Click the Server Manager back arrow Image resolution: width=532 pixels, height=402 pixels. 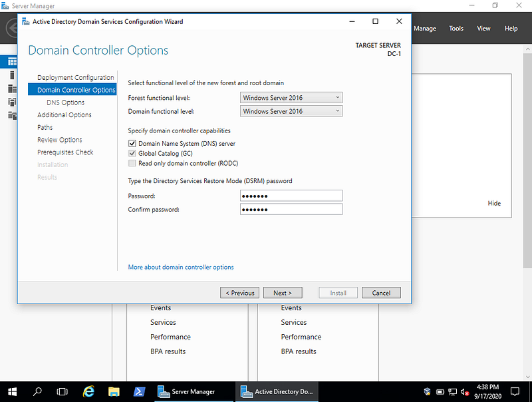[x=12, y=28]
